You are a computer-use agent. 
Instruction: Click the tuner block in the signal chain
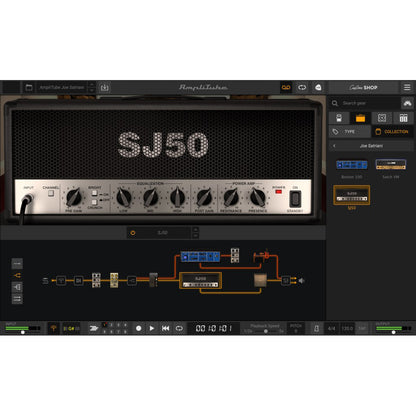[61, 281]
